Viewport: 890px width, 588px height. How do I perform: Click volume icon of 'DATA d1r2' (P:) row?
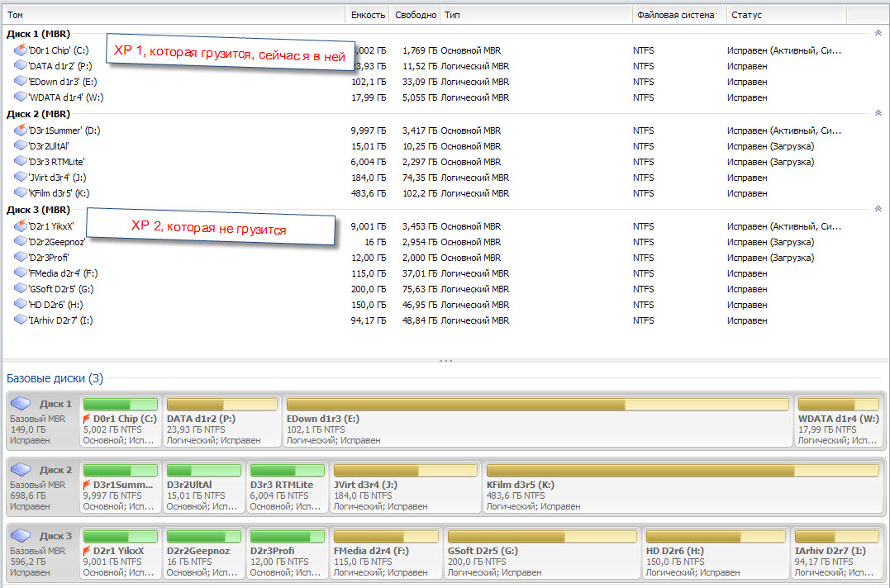tap(21, 66)
